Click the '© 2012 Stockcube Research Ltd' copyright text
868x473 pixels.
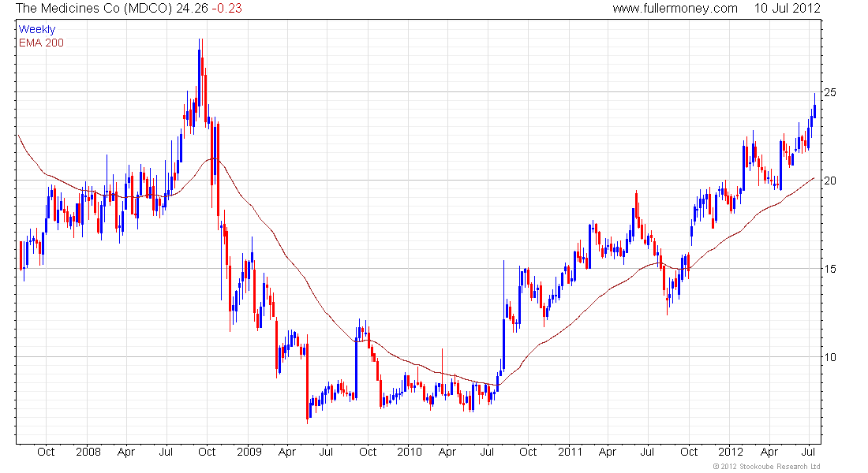tap(766, 467)
